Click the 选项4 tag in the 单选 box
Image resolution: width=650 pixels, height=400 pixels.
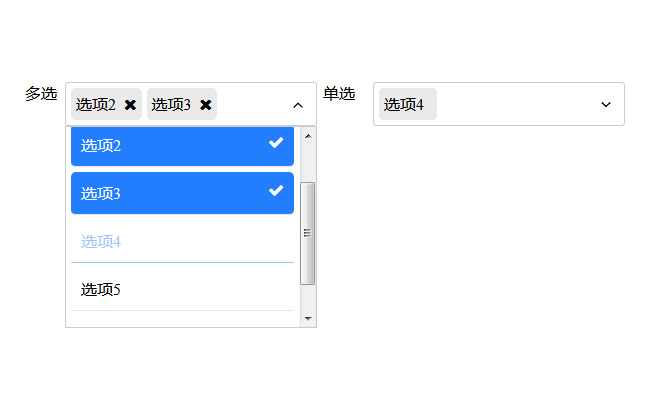pos(404,105)
